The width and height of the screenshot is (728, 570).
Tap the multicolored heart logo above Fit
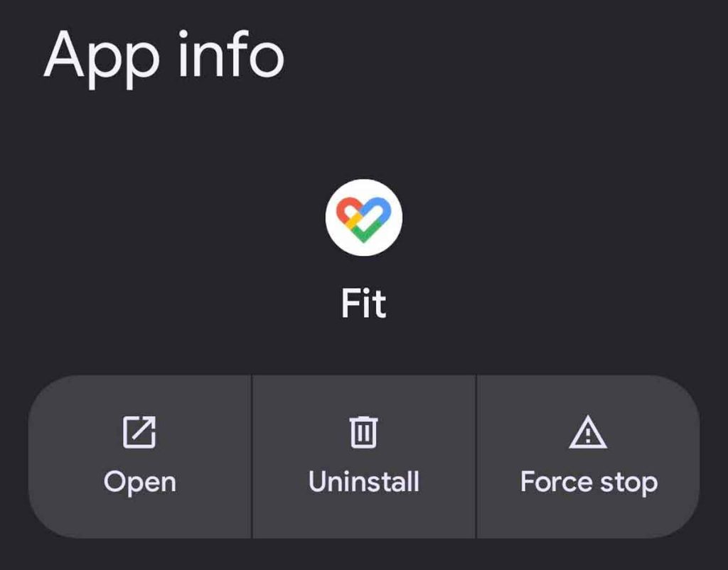click(363, 218)
